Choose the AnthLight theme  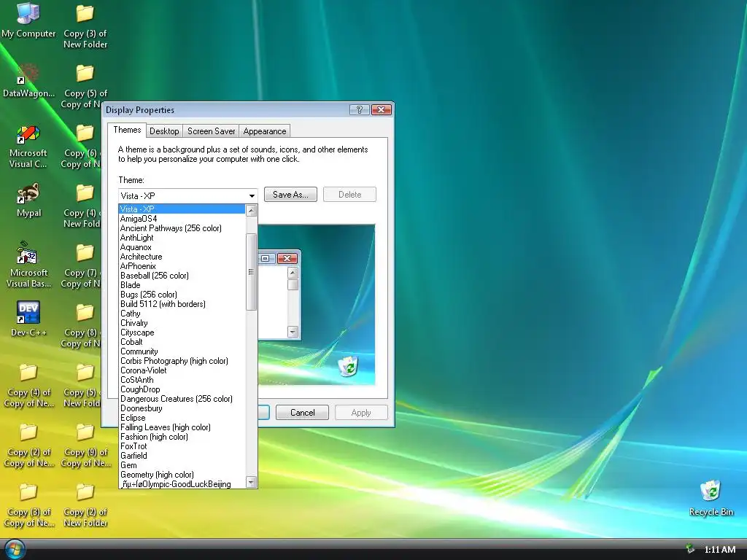182,238
